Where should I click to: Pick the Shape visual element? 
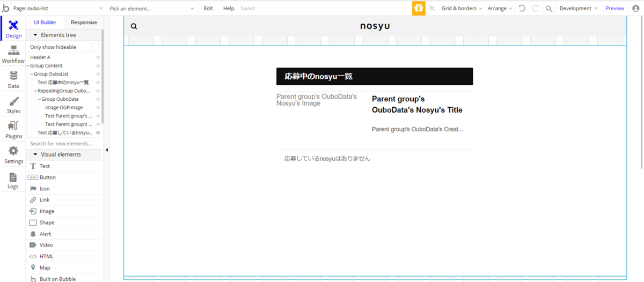(64, 222)
